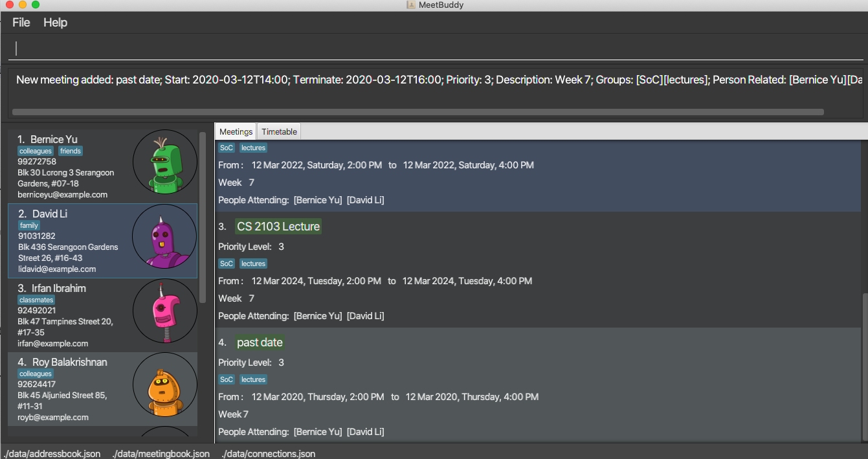Click phone number 99272758
The width and height of the screenshot is (868, 459).
click(37, 162)
